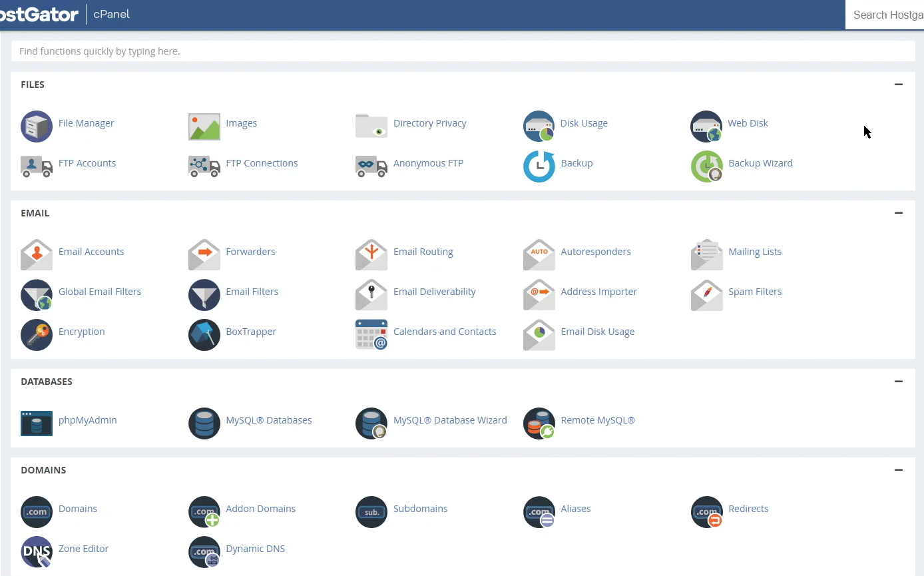The image size is (924, 576).
Task: Click the Disk Usage icon
Action: (539, 127)
